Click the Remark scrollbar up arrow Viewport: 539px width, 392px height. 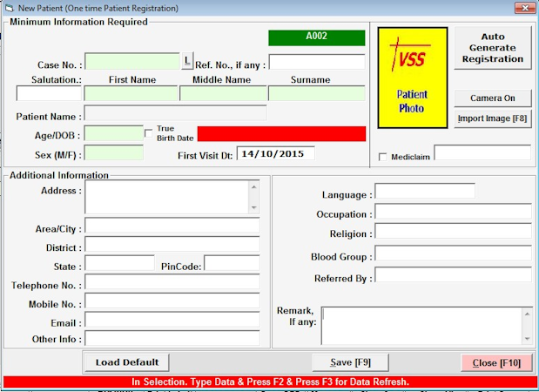pos(527,314)
